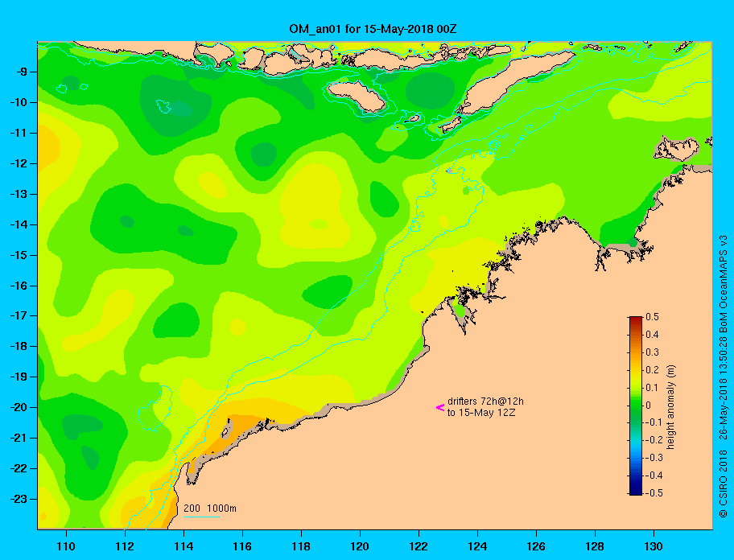Click the cyan contour legend line
Viewport: 734px width, 560px height.
click(x=201, y=517)
